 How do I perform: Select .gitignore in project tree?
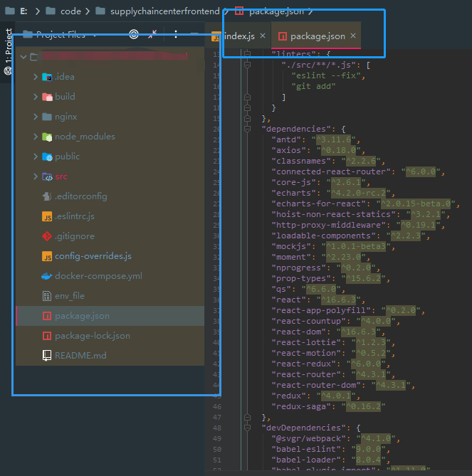pyautogui.click(x=75, y=236)
